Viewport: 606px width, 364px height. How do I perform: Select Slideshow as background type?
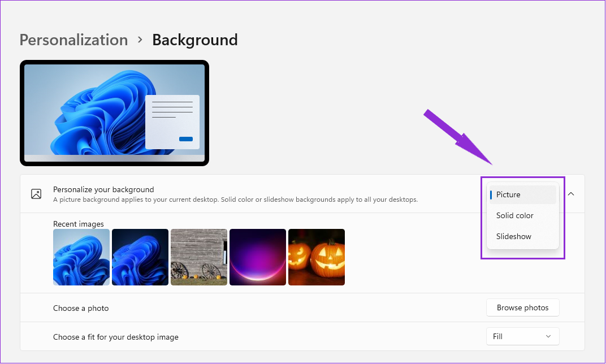coord(513,236)
